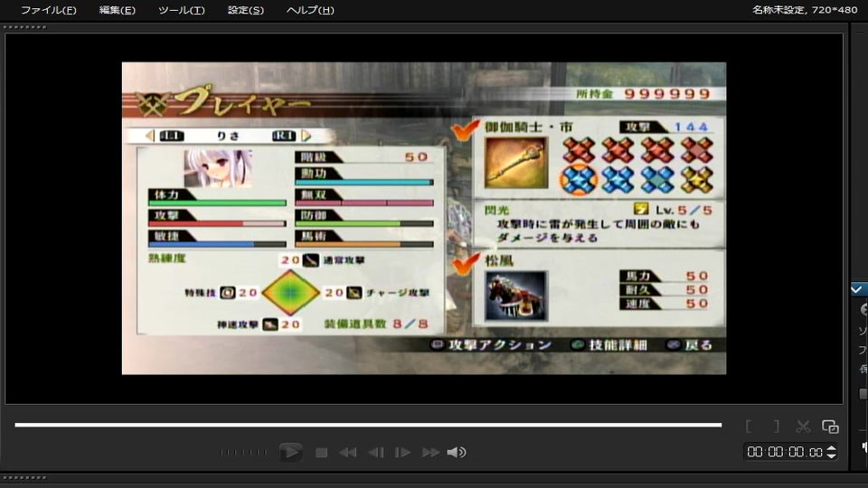Image resolution: width=868 pixels, height=488 pixels.
Task: Click the Stop button
Action: pos(321,453)
